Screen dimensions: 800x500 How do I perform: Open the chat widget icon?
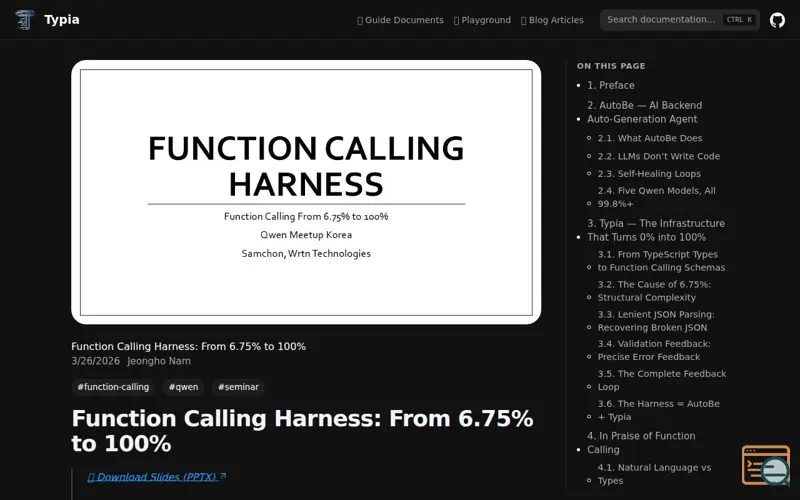tap(766, 465)
